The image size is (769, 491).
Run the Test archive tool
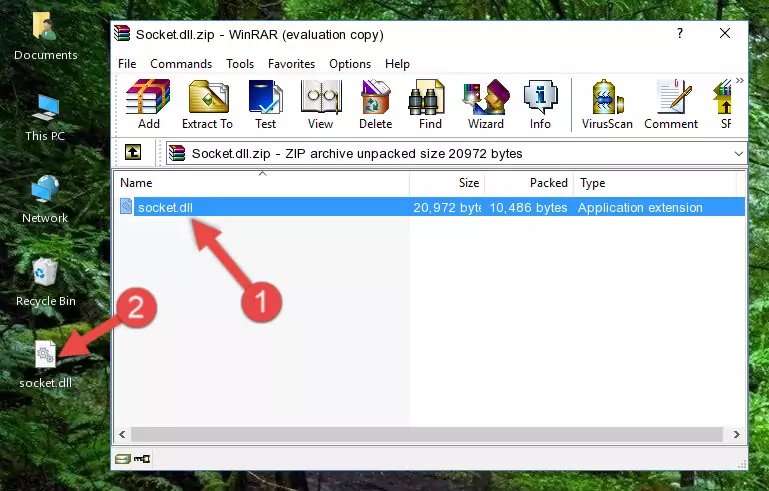(x=265, y=104)
